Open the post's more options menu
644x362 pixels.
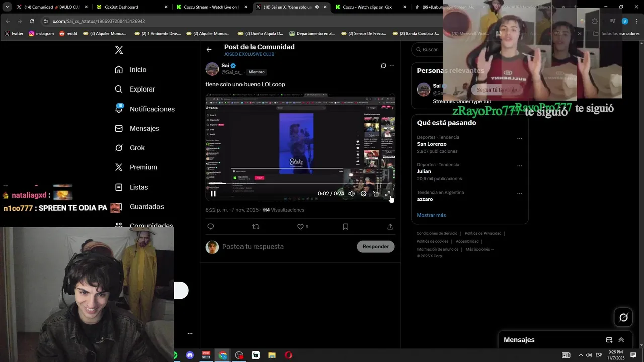[x=392, y=66]
